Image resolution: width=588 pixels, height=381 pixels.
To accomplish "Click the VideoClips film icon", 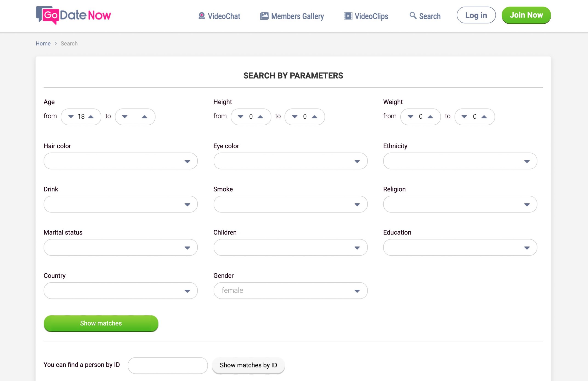I will click(x=348, y=16).
